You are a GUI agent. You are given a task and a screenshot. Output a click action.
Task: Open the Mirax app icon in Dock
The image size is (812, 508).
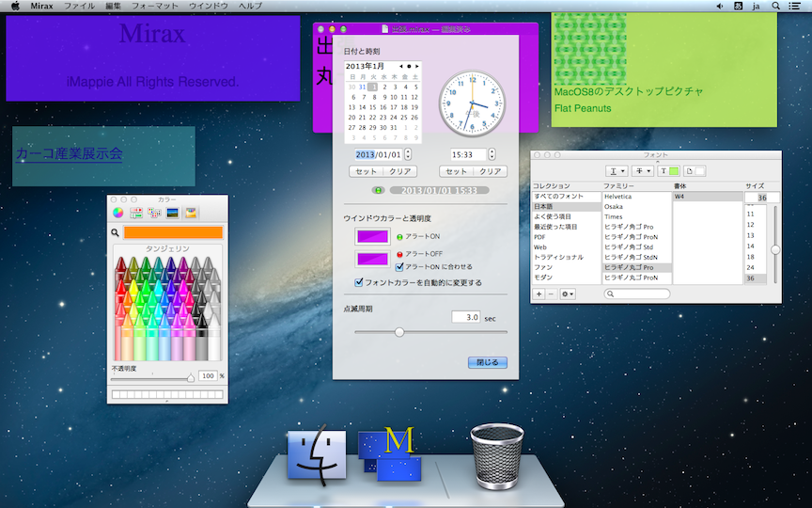389,453
